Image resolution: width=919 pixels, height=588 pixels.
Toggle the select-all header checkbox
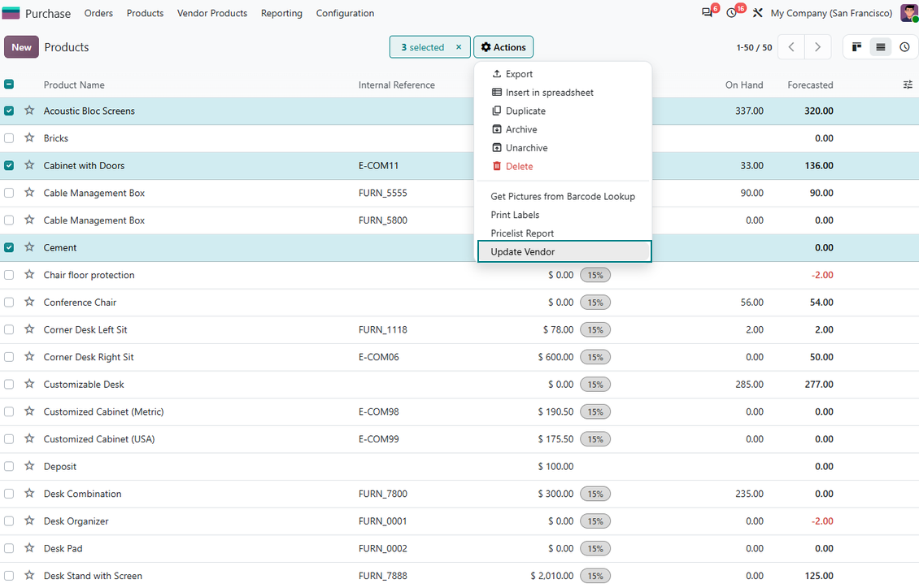pyautogui.click(x=9, y=85)
